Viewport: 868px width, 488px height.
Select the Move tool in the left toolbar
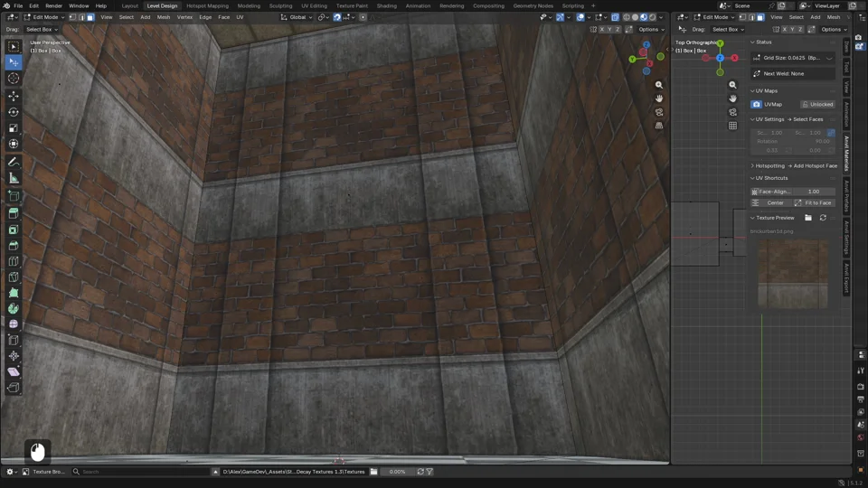point(14,96)
